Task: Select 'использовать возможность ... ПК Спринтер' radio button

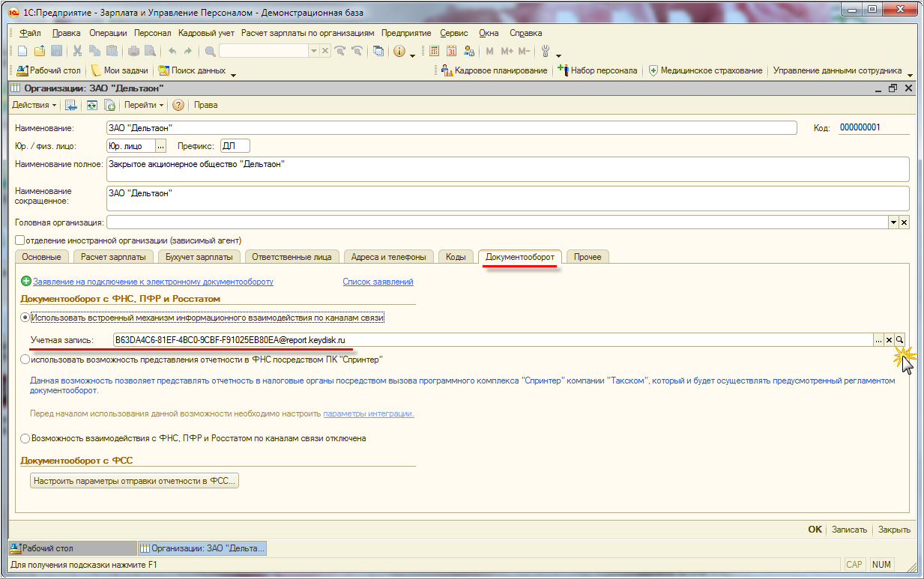Action: (25, 360)
